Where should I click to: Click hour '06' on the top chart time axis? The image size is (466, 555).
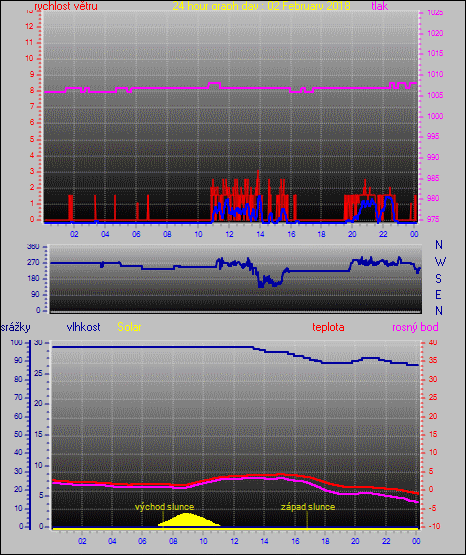136,234
